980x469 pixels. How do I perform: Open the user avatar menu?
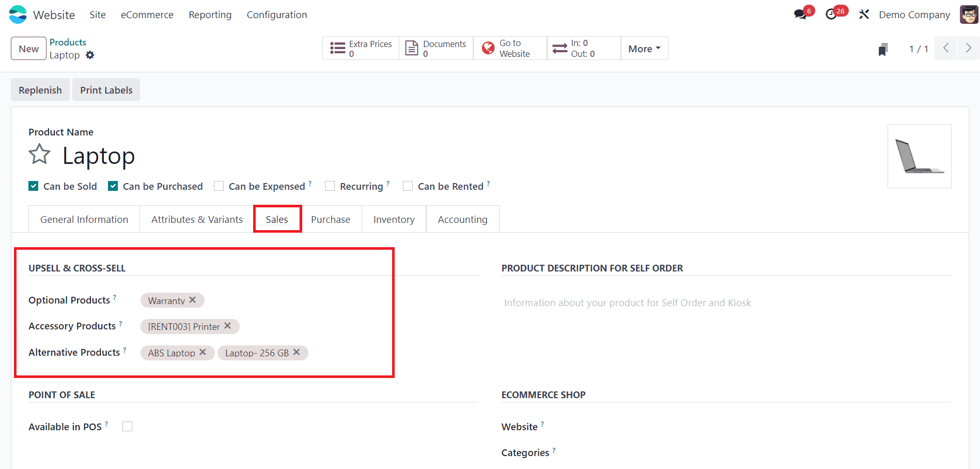[969, 14]
